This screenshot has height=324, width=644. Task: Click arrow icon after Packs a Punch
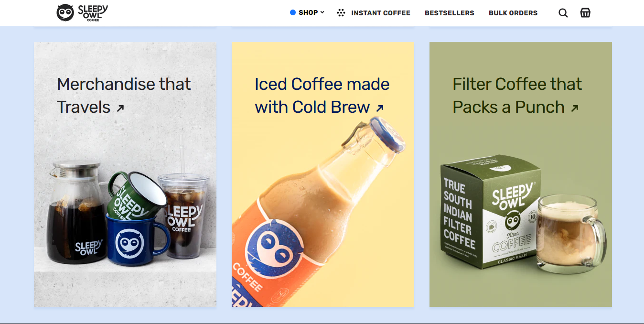coord(575,108)
